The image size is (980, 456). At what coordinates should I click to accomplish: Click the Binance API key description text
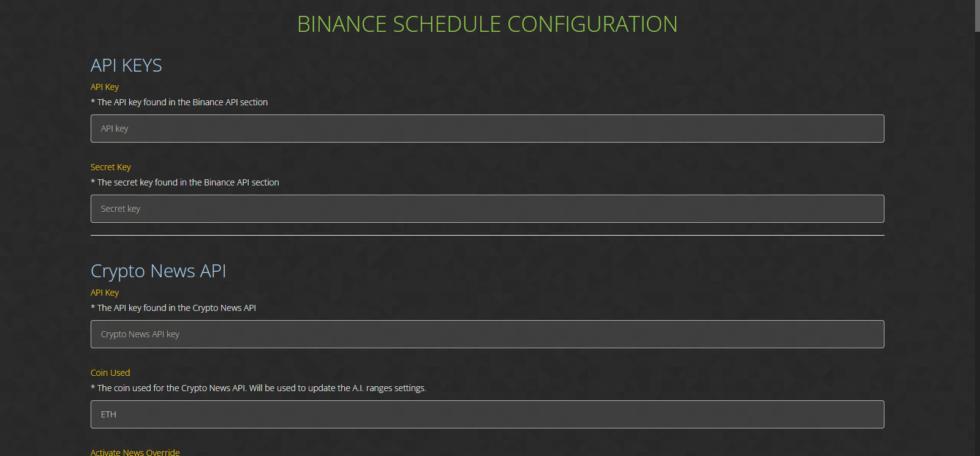(x=183, y=102)
